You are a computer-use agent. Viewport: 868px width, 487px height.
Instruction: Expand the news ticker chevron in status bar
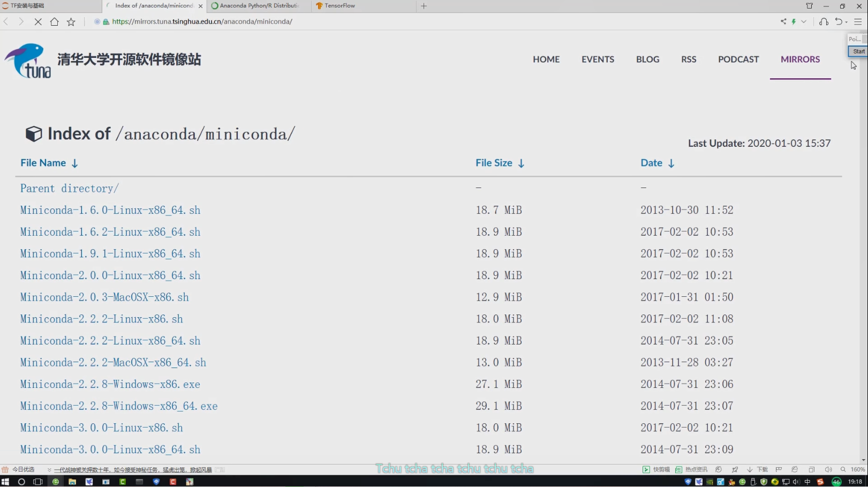click(x=49, y=470)
